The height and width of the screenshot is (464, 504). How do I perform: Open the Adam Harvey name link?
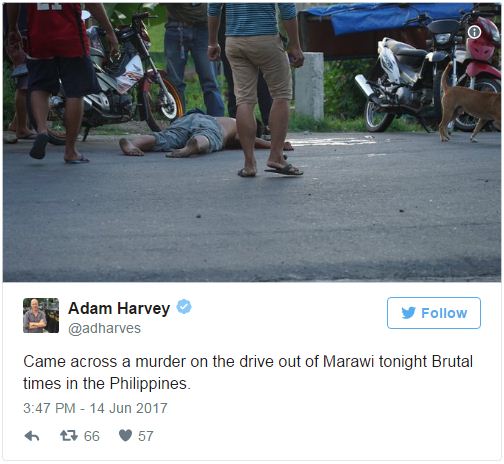119,308
